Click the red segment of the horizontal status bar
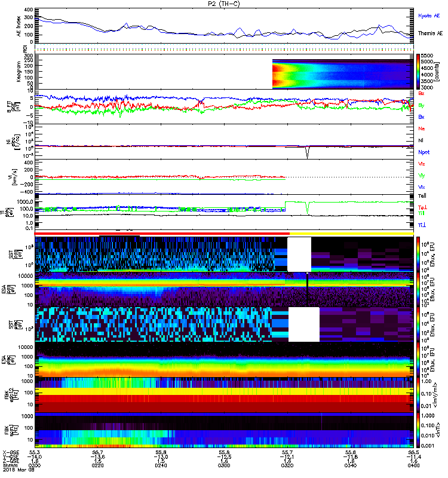Image resolution: width=448 pixels, height=478 pixels. coord(162,234)
